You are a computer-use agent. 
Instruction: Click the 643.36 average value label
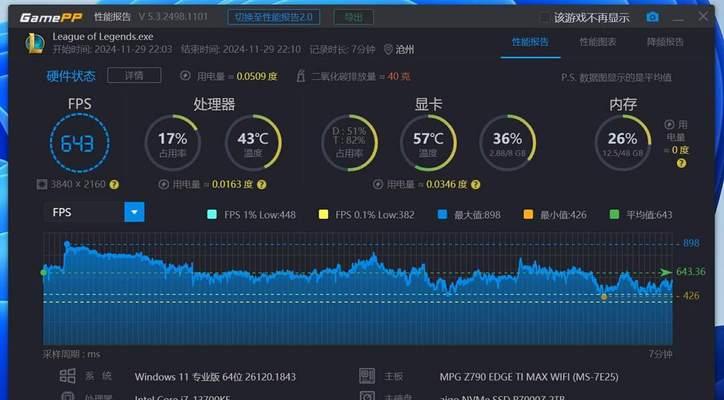click(691, 272)
